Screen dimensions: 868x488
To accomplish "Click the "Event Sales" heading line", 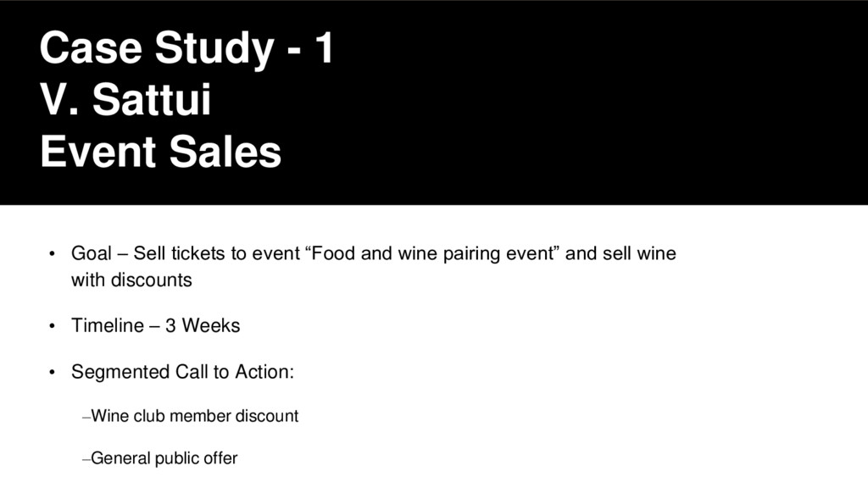I will pyautogui.click(x=160, y=152).
